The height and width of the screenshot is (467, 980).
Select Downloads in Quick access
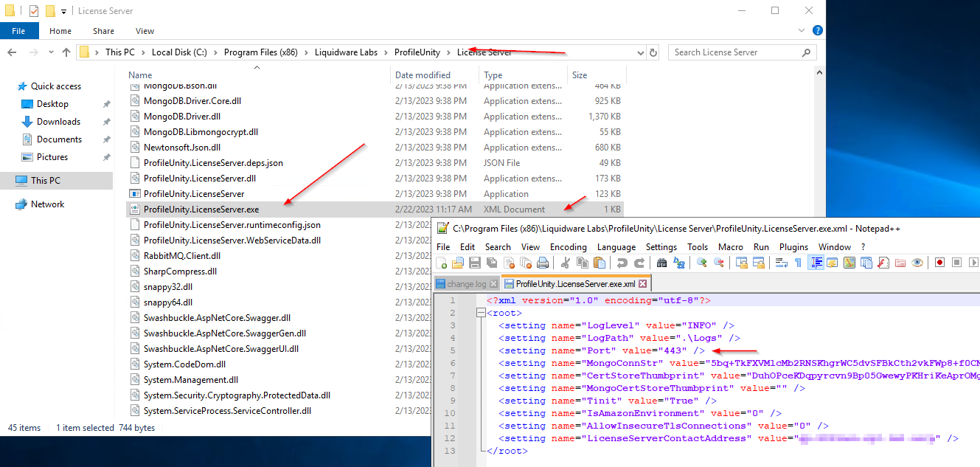(58, 122)
